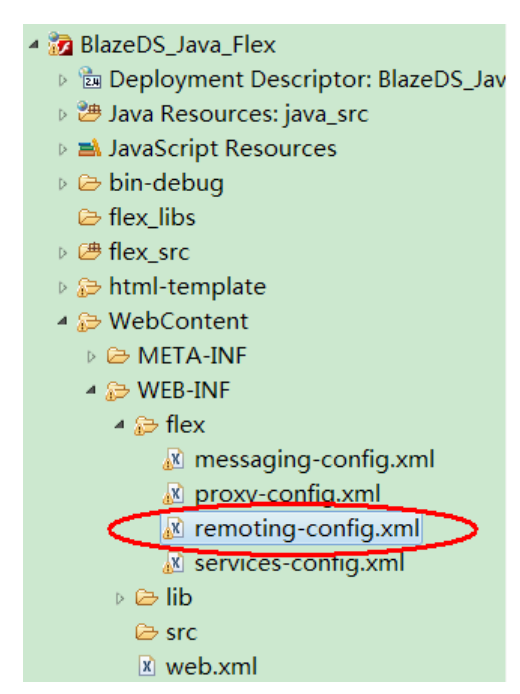The width and height of the screenshot is (520, 694).
Task: Click the Deployment Descriptor icon
Action: [90, 78]
